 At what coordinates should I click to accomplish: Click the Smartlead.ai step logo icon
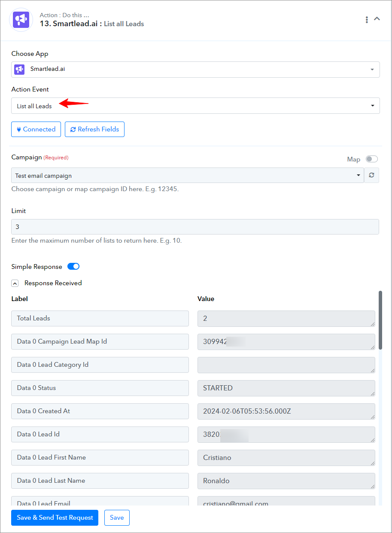click(x=21, y=20)
